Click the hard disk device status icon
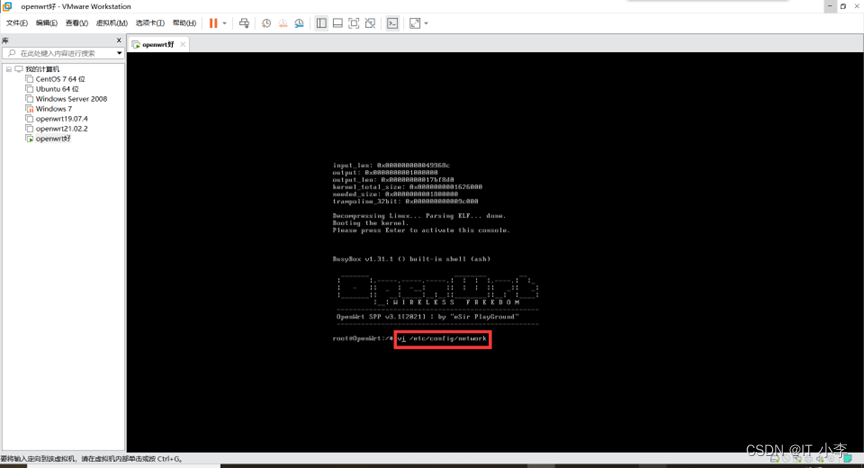Screen dimensions: 864x468 [x=775, y=459]
